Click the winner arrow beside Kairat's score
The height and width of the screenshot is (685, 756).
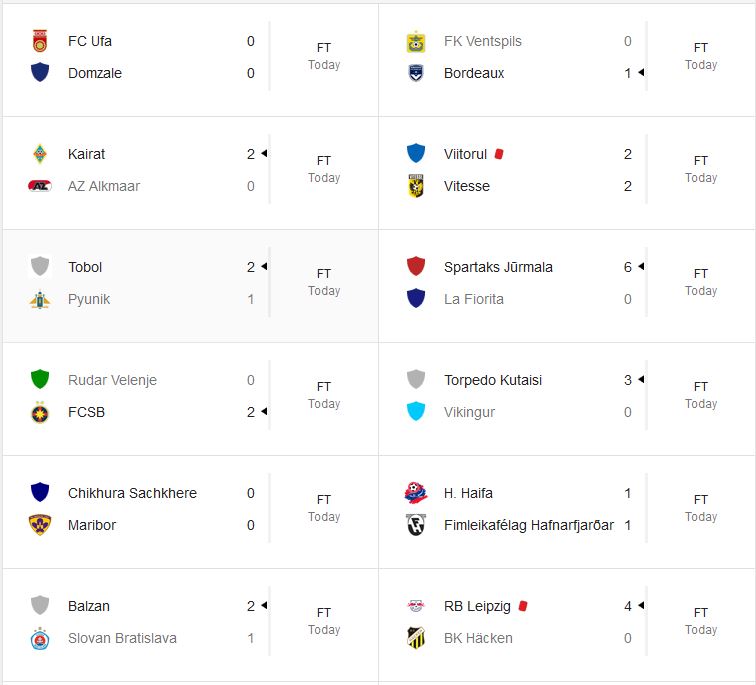pyautogui.click(x=263, y=154)
